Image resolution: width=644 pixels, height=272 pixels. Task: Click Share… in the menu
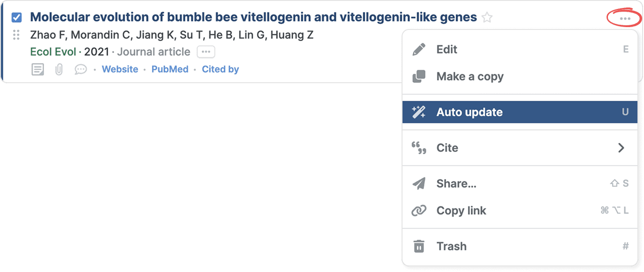click(456, 184)
